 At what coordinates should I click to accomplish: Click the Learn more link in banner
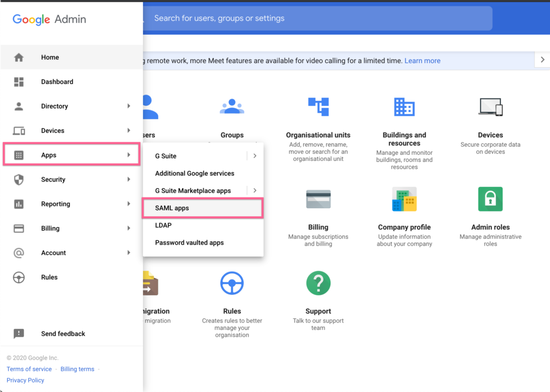(422, 61)
